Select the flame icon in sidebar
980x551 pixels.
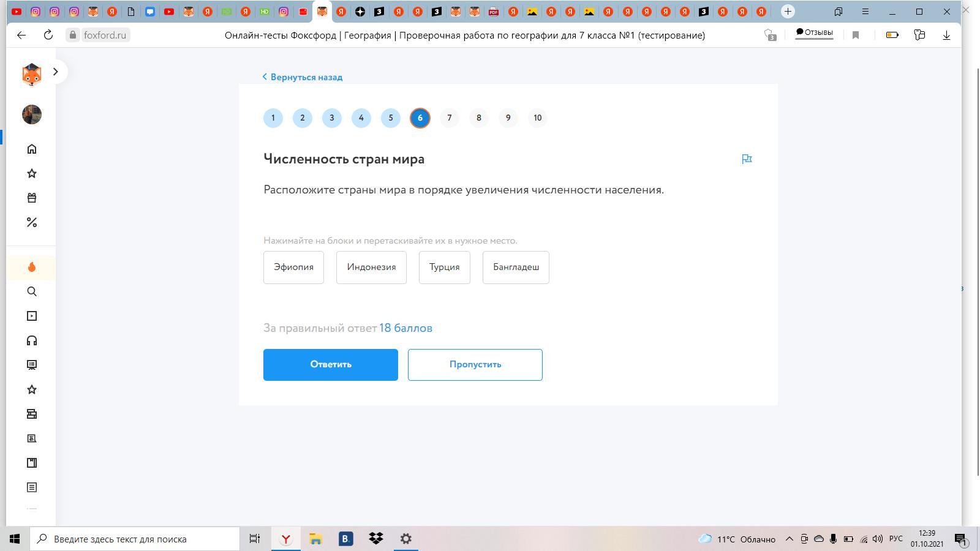(x=32, y=267)
